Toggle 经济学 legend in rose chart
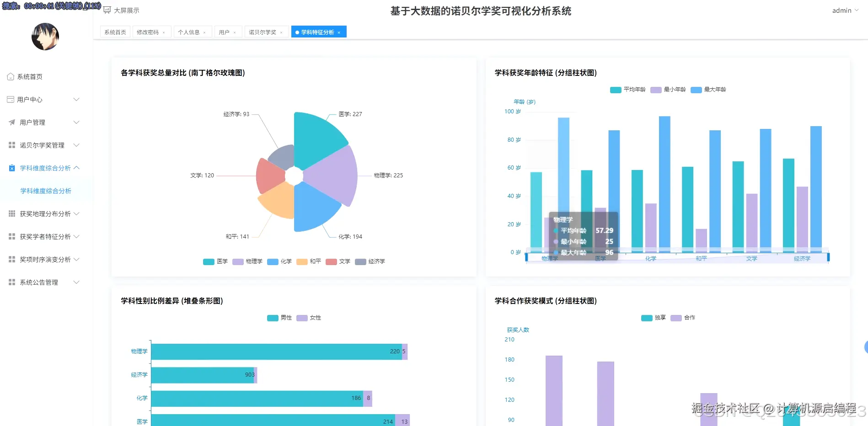The width and height of the screenshot is (868, 426). (x=370, y=261)
